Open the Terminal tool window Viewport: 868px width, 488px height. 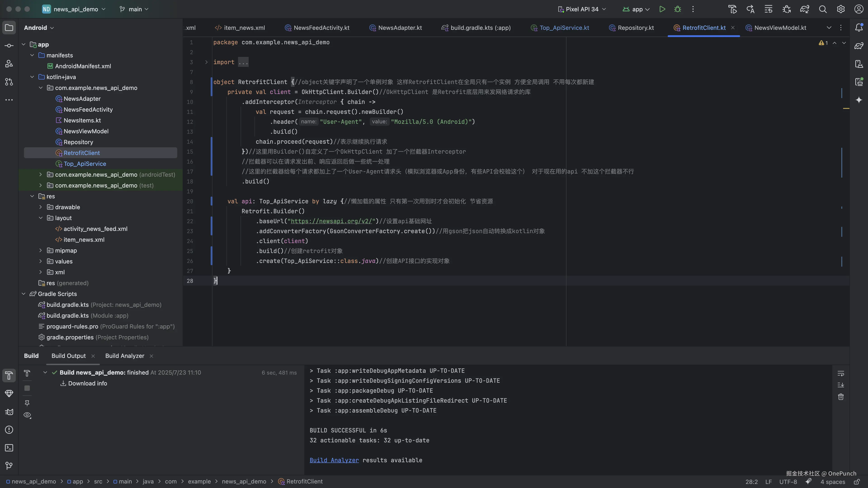coord(9,448)
